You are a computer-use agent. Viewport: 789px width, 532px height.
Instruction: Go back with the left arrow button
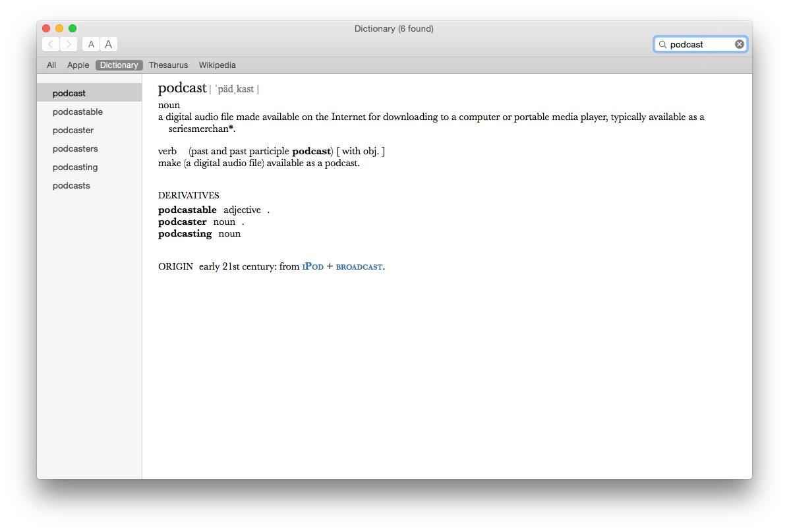(51, 44)
